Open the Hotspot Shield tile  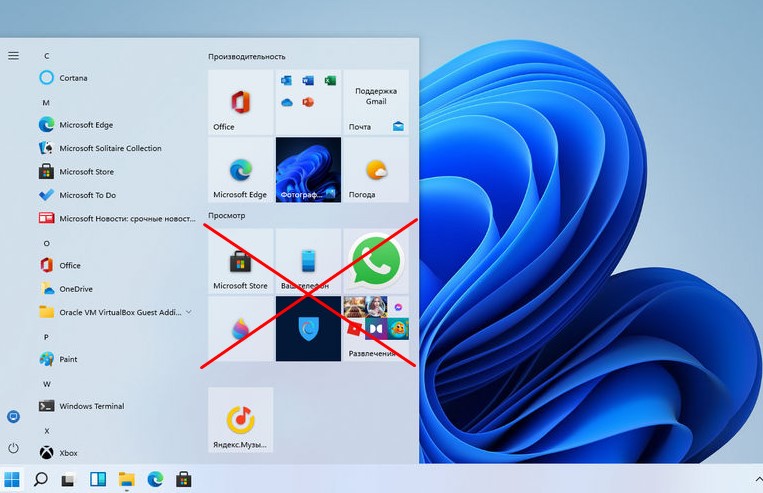(x=309, y=329)
